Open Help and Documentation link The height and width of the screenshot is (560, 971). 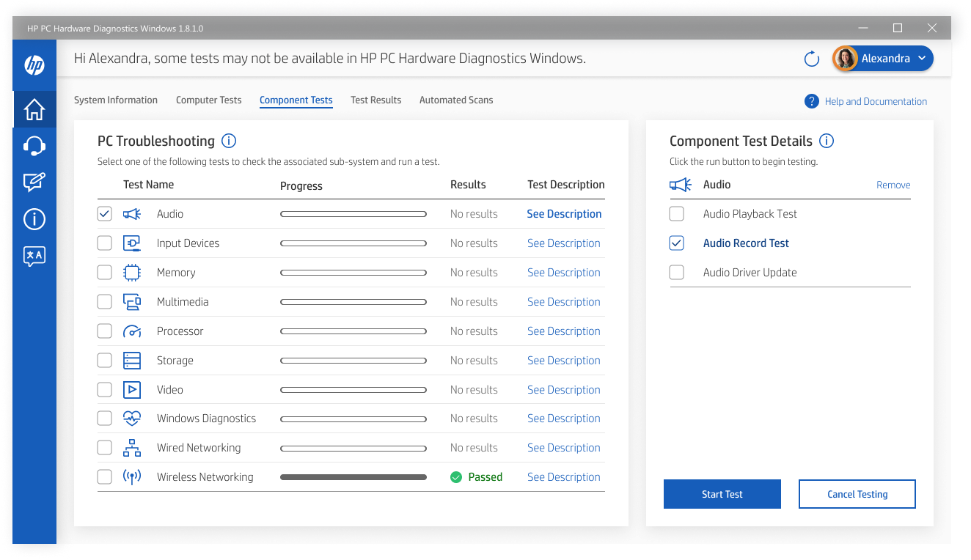point(876,102)
